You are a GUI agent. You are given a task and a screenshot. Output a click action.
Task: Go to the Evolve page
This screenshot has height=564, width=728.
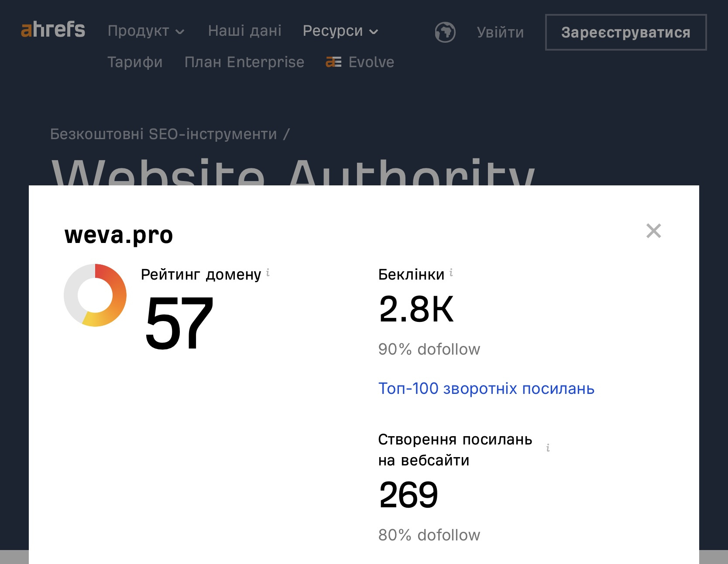pyautogui.click(x=360, y=62)
